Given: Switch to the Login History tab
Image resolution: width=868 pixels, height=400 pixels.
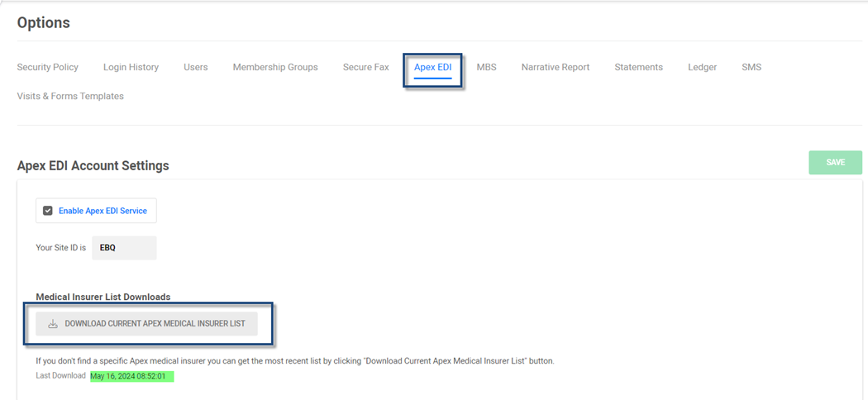Looking at the screenshot, I should click(131, 67).
